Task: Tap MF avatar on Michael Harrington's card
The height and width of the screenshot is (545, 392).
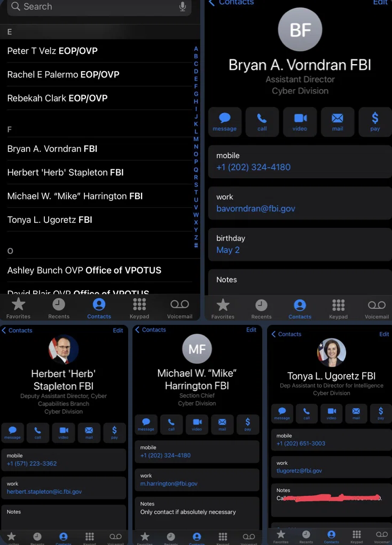Action: pyautogui.click(x=197, y=348)
